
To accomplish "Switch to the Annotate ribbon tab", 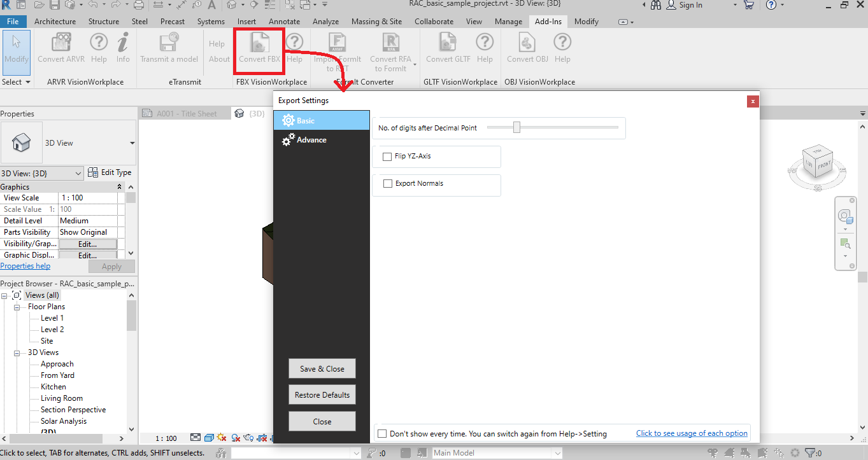I will coord(284,21).
